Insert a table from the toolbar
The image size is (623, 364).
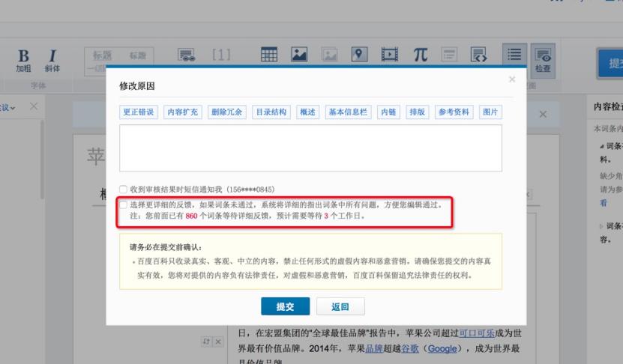click(269, 55)
